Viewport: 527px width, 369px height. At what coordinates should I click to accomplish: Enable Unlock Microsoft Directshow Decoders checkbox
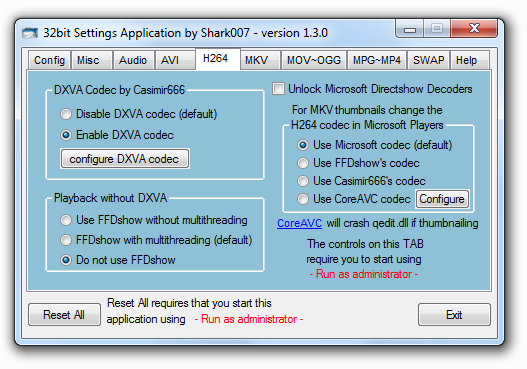[x=278, y=89]
